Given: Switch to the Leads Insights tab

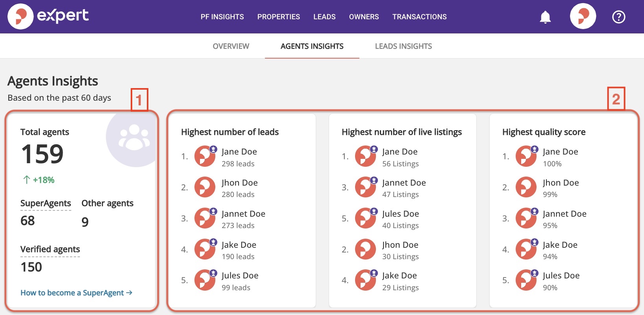Looking at the screenshot, I should 403,46.
